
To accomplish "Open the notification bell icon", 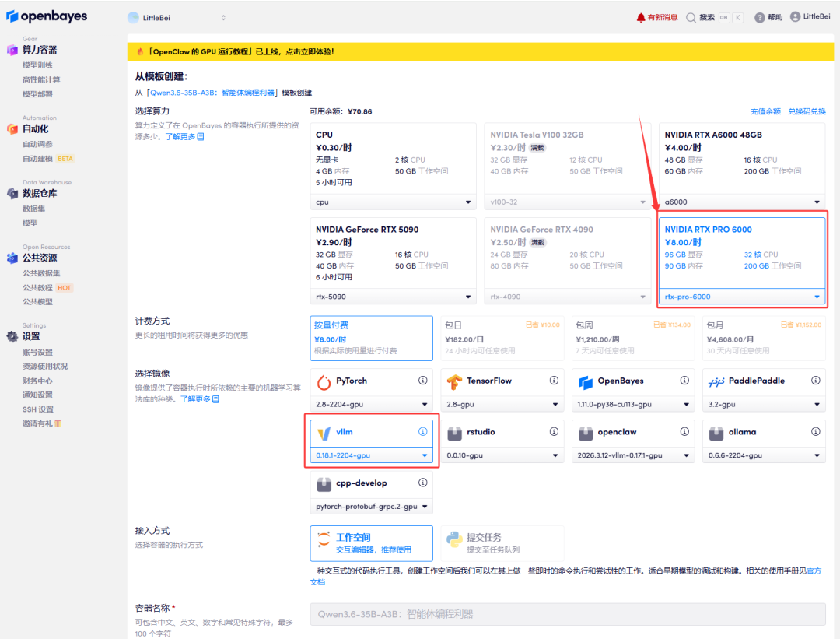I will click(x=641, y=17).
